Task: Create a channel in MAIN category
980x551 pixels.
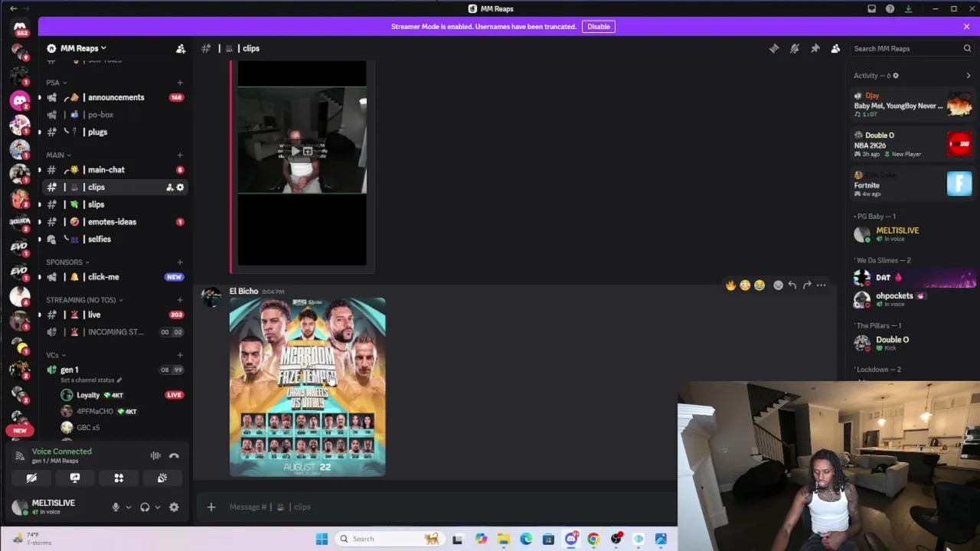Action: pos(180,155)
